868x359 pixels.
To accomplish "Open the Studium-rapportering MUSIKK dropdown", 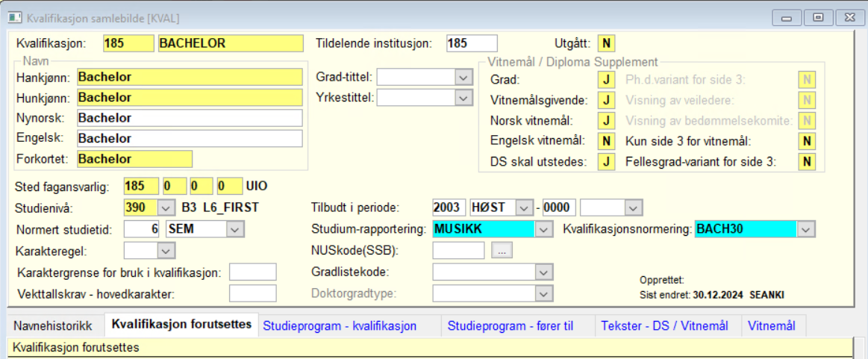I will tap(543, 229).
